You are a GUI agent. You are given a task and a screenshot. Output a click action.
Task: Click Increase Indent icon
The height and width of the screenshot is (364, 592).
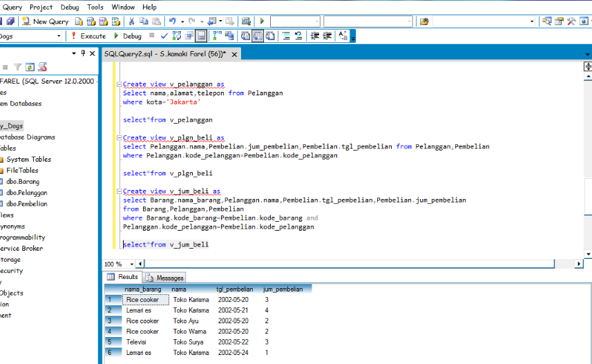click(x=327, y=36)
